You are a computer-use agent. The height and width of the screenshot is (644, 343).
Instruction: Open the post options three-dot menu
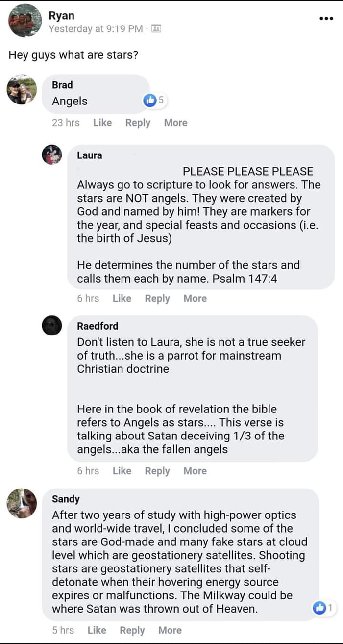click(x=326, y=19)
